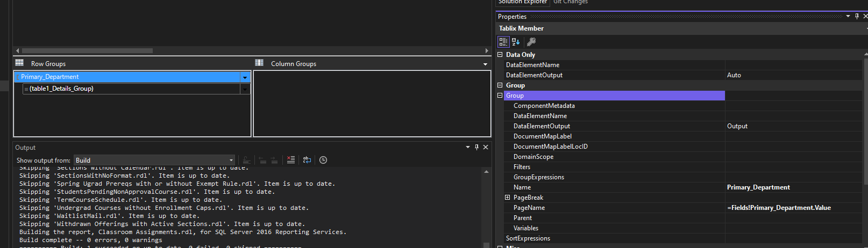Edit the Name property value Primary_Department
The width and height of the screenshot is (868, 248).
point(793,187)
